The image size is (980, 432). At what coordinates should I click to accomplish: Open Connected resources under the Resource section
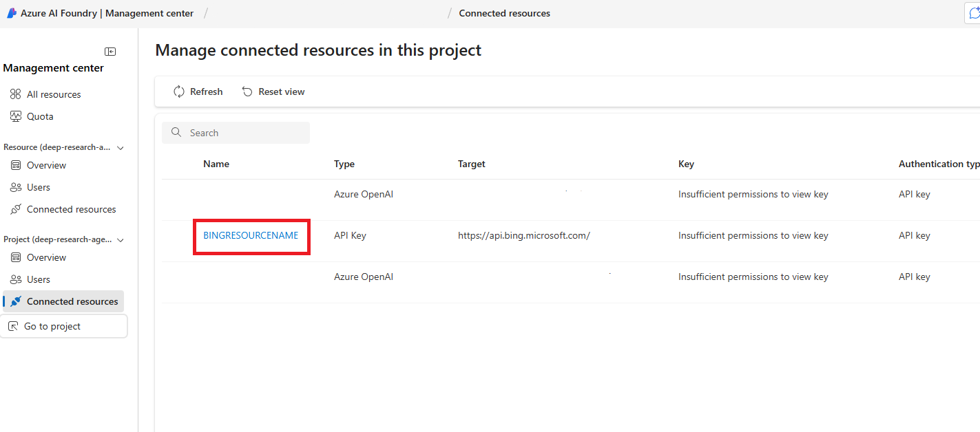coord(72,209)
